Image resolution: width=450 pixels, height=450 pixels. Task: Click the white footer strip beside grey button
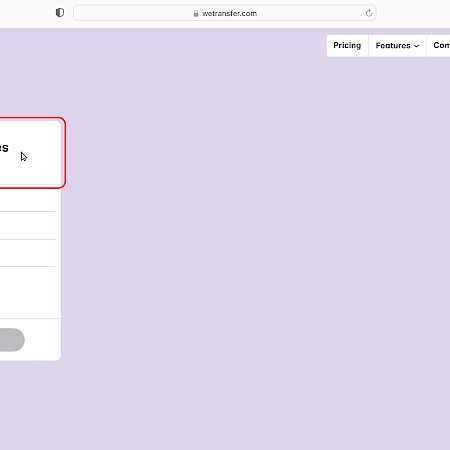[43, 340]
